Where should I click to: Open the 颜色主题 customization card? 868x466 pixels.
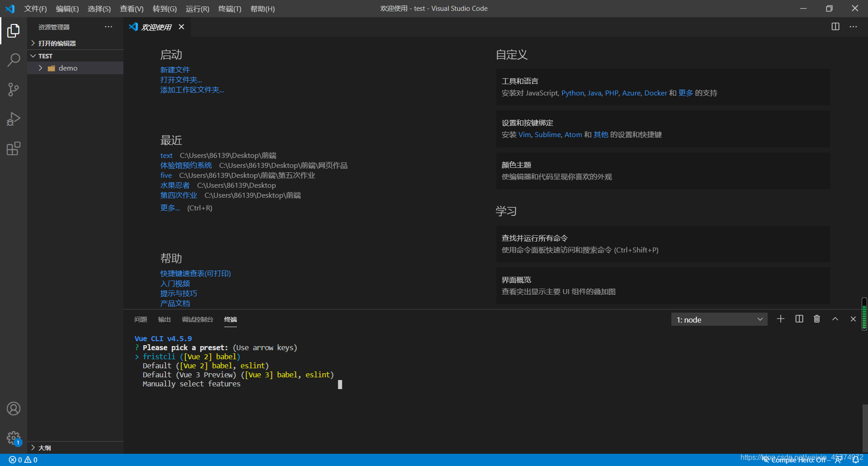[x=663, y=171]
